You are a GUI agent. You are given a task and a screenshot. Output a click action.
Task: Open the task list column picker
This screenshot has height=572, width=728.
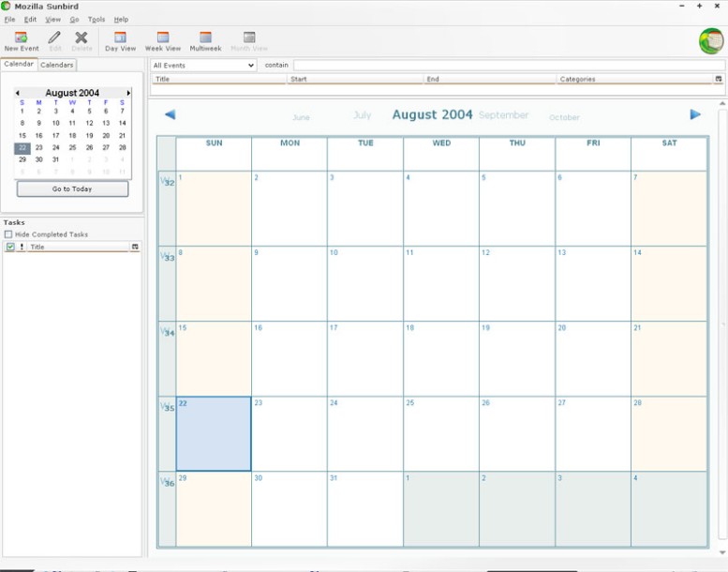(x=135, y=247)
